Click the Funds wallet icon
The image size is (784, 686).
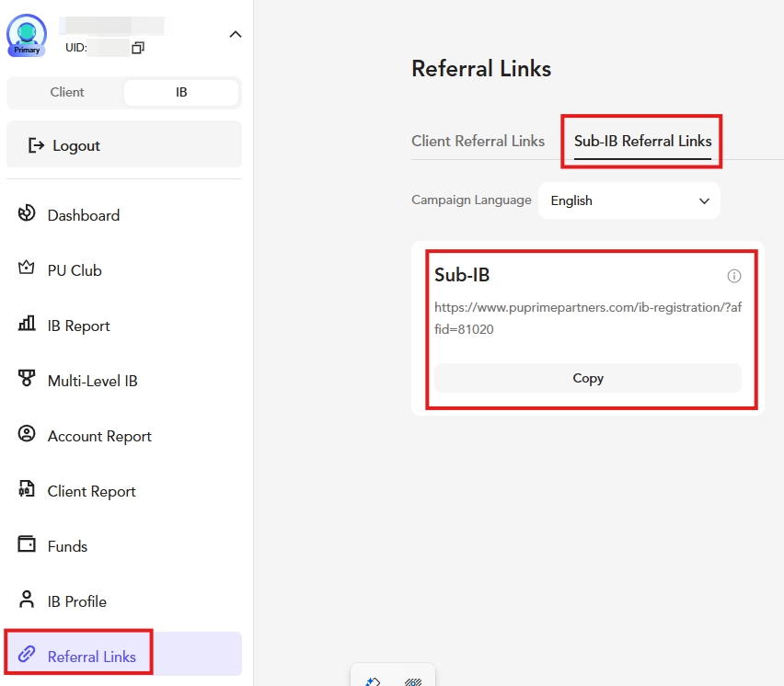click(27, 543)
